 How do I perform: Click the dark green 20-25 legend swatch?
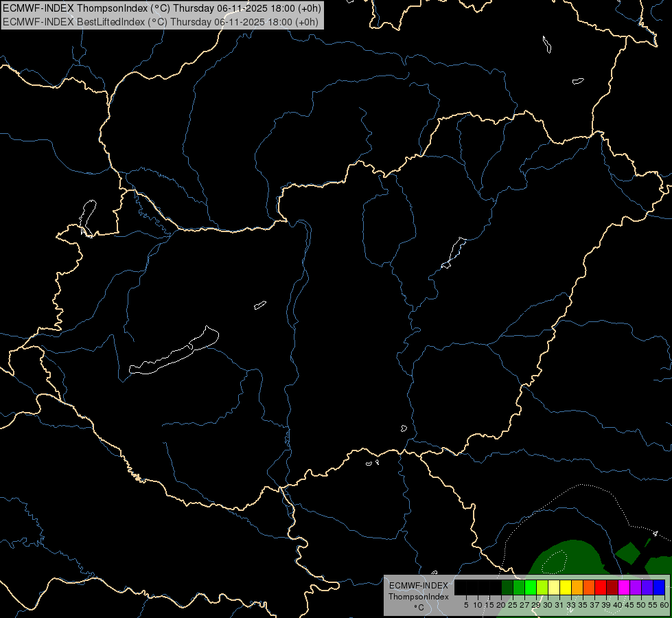pyautogui.click(x=507, y=588)
